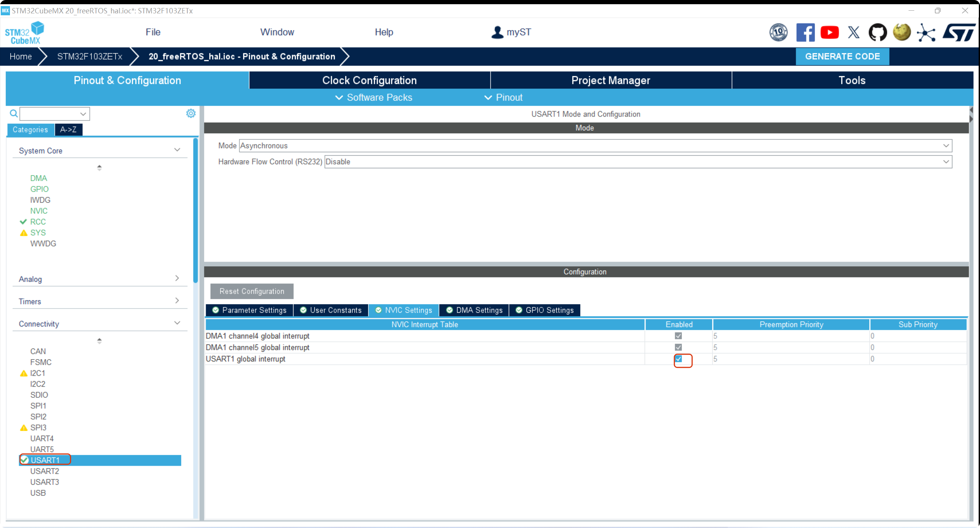This screenshot has width=980, height=528.
Task: Toggle DMA1 channel4 interrupt checkbox
Action: [678, 336]
